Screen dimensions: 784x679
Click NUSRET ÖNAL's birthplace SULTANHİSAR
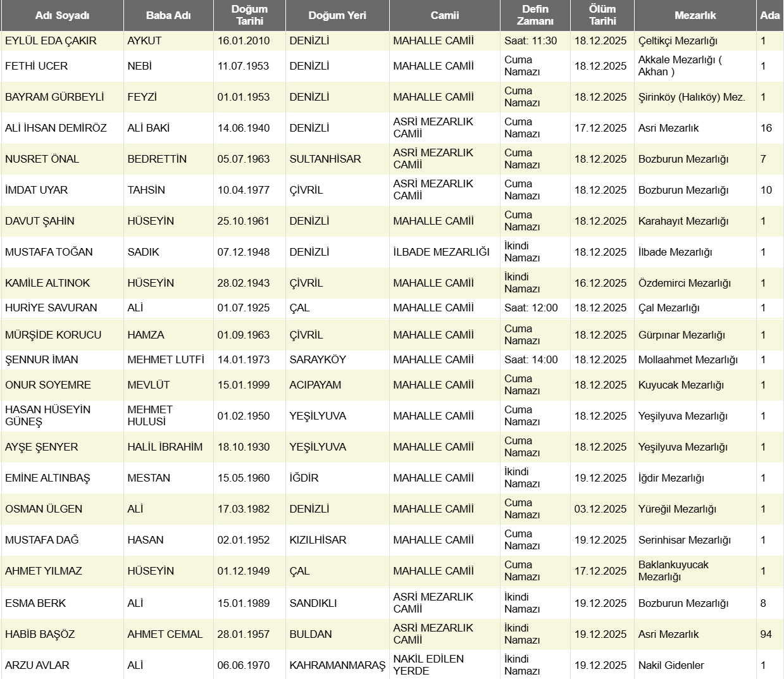coord(325,159)
